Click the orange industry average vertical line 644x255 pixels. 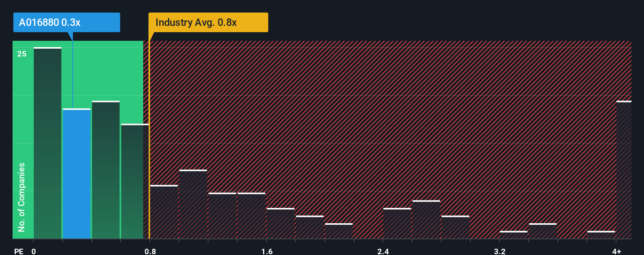(x=149, y=140)
